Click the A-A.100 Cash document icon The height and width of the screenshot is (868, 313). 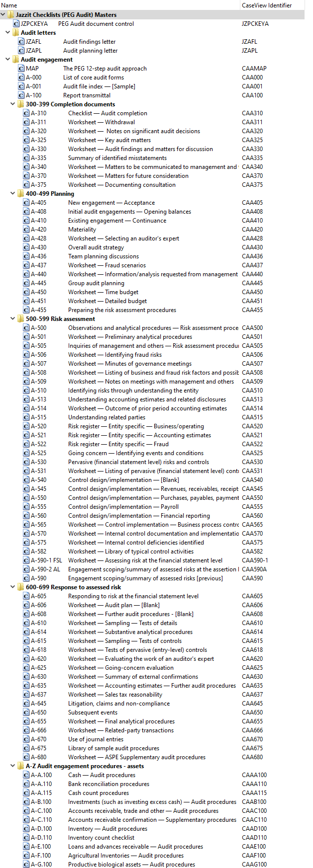[26, 775]
